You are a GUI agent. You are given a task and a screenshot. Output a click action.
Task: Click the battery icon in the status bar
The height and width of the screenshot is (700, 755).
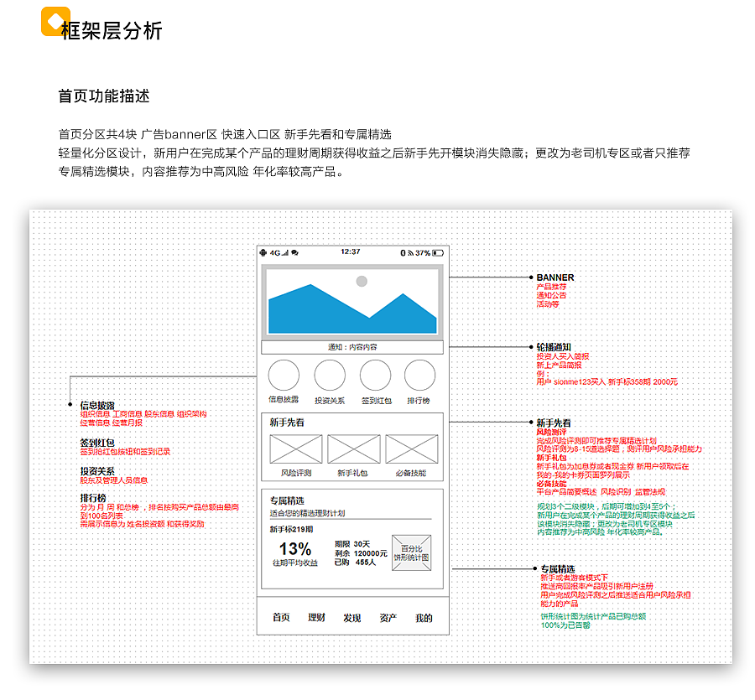439,252
